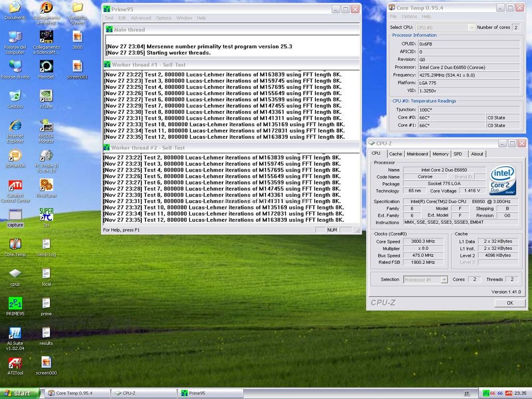
Task: Open prime text file on desktop
Action: tap(46, 307)
